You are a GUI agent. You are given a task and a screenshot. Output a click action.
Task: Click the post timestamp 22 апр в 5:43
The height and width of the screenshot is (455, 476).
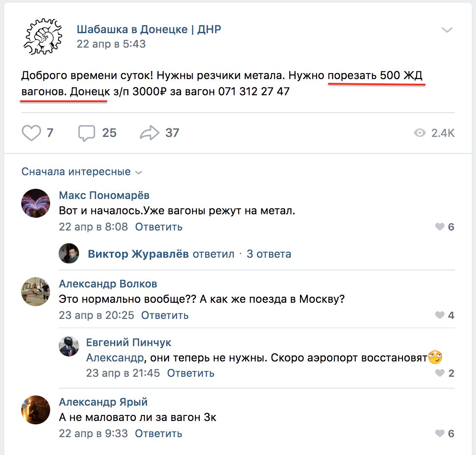tap(111, 44)
